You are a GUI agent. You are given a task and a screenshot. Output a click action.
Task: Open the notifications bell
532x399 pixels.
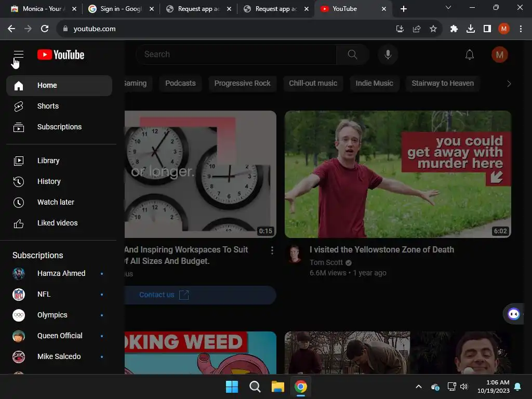pos(470,55)
